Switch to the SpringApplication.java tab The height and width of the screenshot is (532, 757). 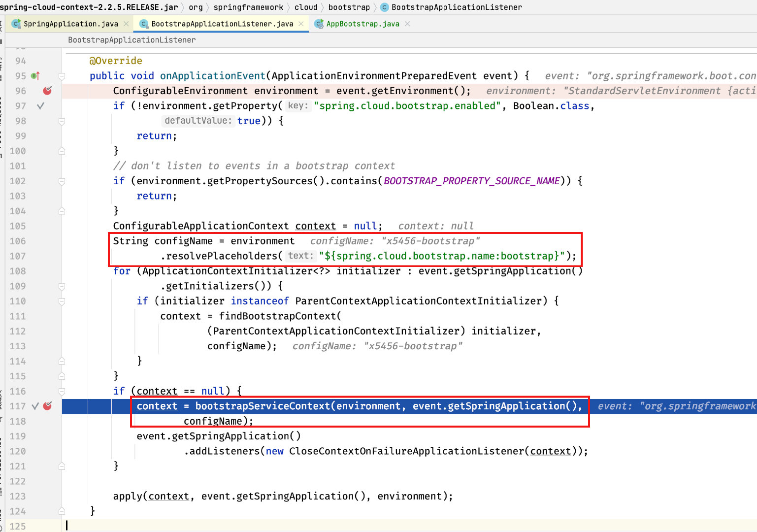[70, 24]
